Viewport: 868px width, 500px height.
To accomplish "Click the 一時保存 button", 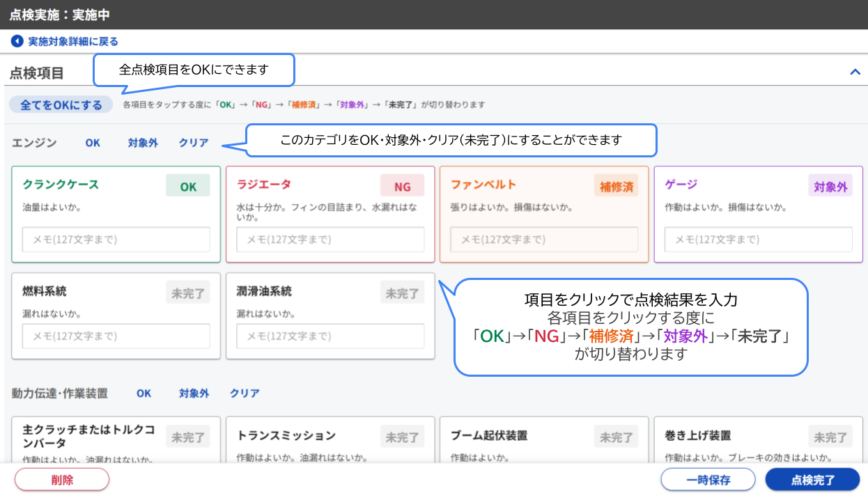I will coord(708,480).
